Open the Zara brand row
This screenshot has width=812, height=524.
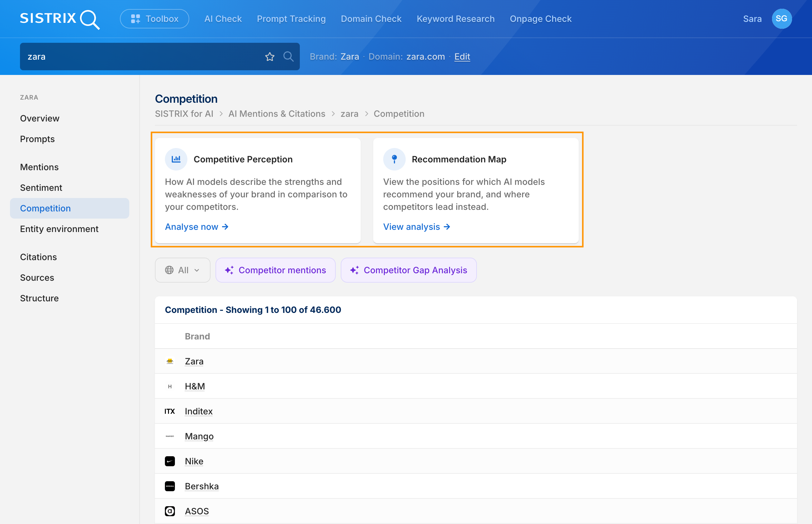(476, 361)
